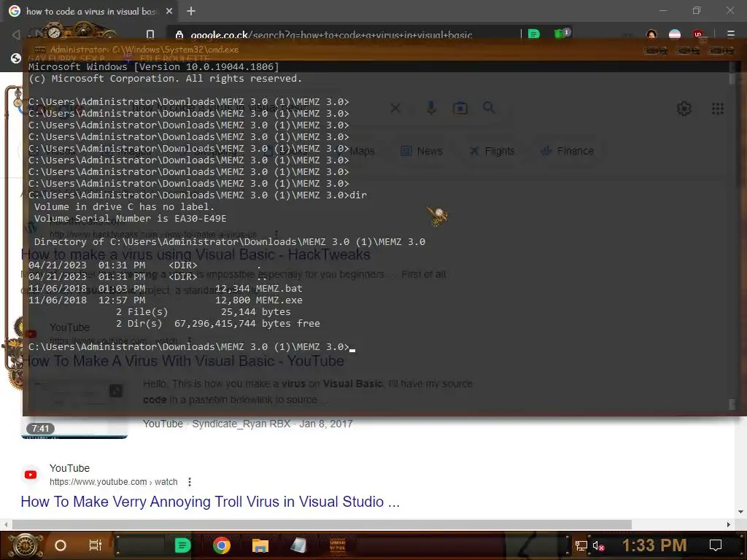Click the page horizontal scrollbar left arrow
Screen dimensions: 747x560
pos(6,524)
